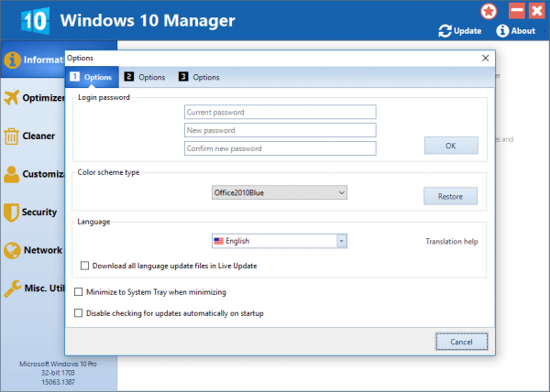550x392 pixels.
Task: Click the 32-bit 1703 version text
Action: pyautogui.click(x=59, y=373)
